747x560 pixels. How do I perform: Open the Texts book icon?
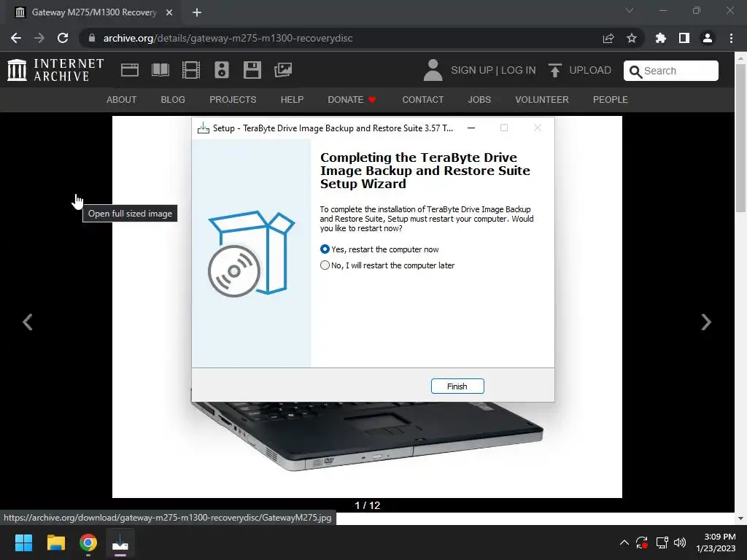tap(160, 70)
